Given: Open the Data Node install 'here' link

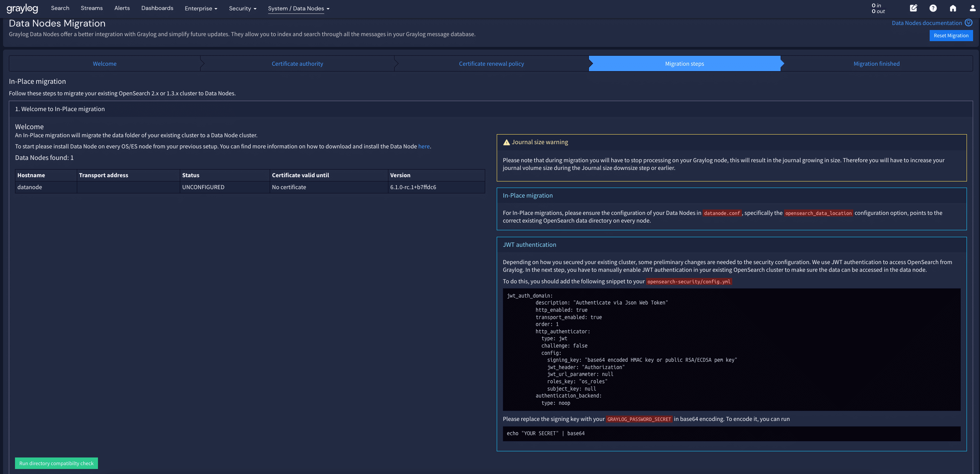Looking at the screenshot, I should pyautogui.click(x=424, y=146).
